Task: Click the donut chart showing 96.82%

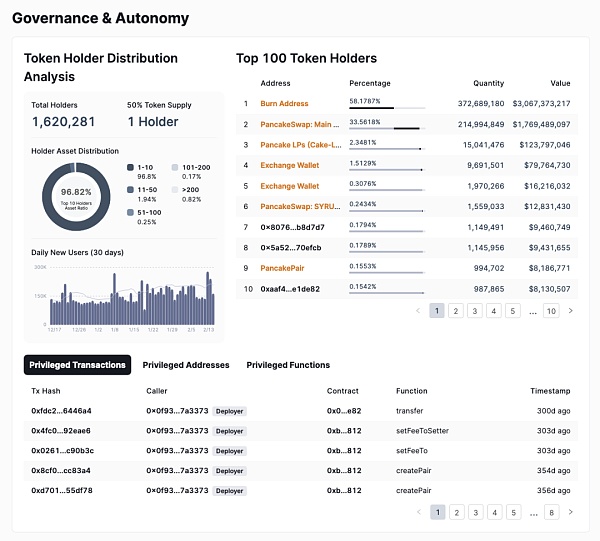Action: (76, 197)
